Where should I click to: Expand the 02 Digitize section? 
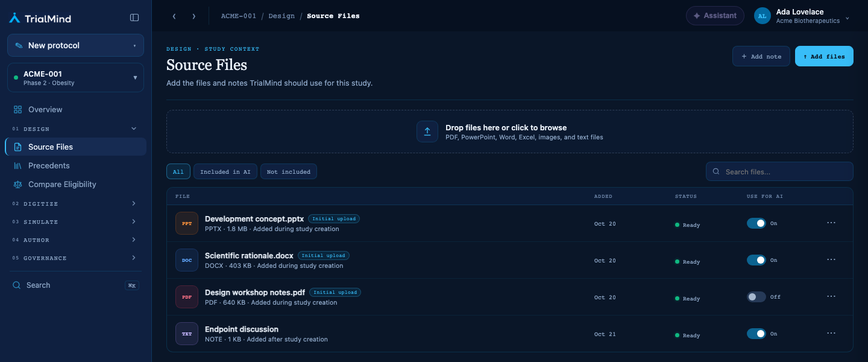(134, 204)
